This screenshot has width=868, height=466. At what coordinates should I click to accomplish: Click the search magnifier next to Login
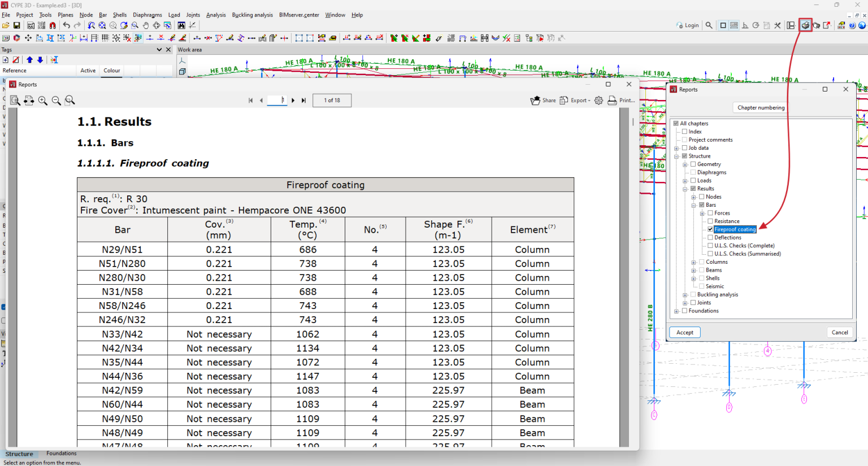pyautogui.click(x=709, y=25)
